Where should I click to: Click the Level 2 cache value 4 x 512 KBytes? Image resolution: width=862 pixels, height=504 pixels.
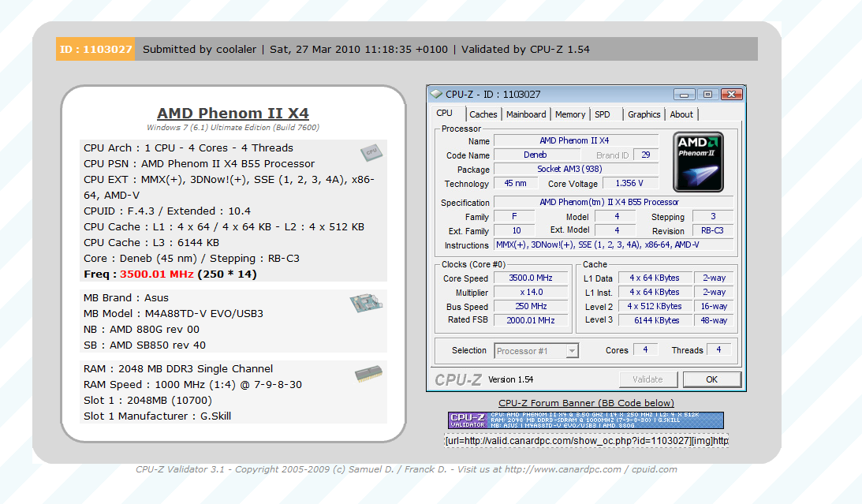pyautogui.click(x=655, y=306)
